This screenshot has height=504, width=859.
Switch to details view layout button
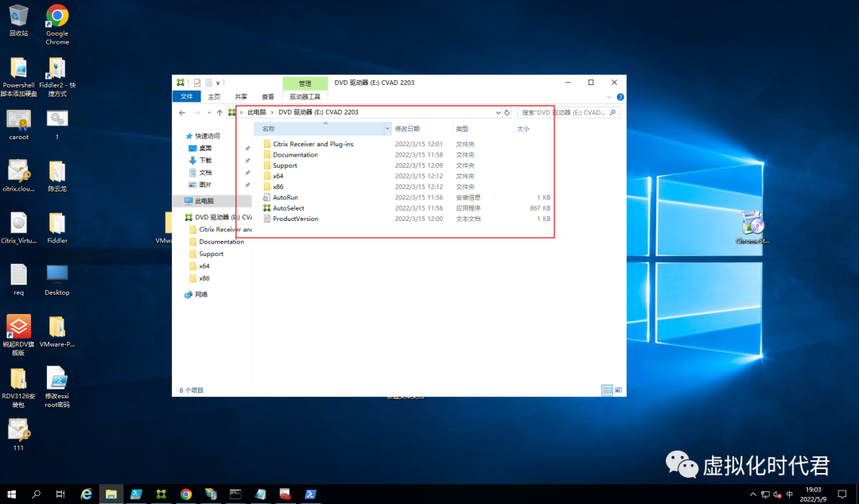[x=607, y=390]
